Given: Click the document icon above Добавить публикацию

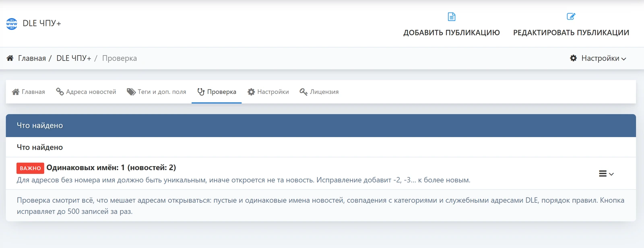Looking at the screenshot, I should coord(452,17).
